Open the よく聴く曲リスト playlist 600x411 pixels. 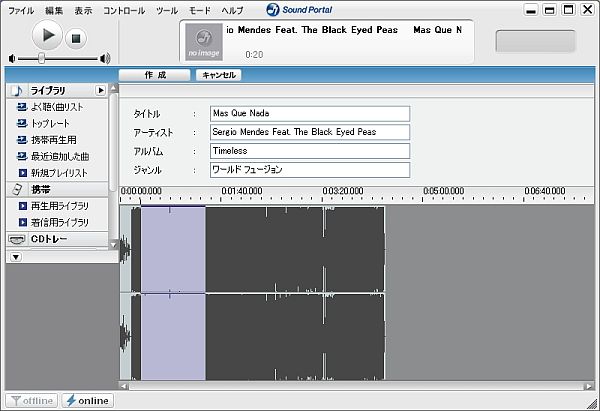click(x=57, y=107)
